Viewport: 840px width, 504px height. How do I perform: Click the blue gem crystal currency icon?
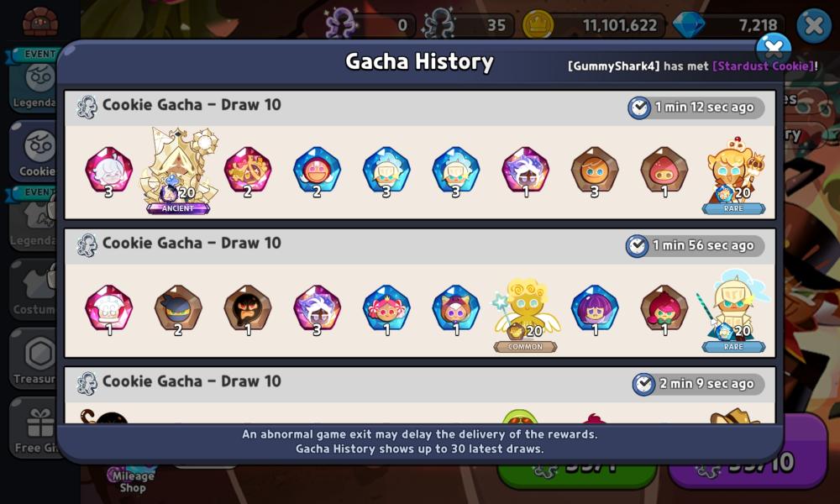tap(689, 24)
